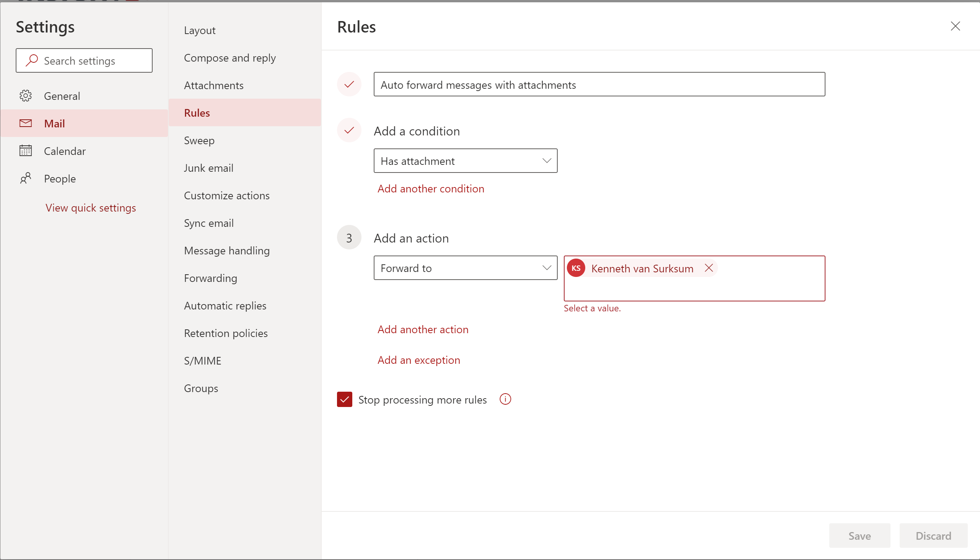Open the Sweep settings page
980x560 pixels.
point(244,140)
